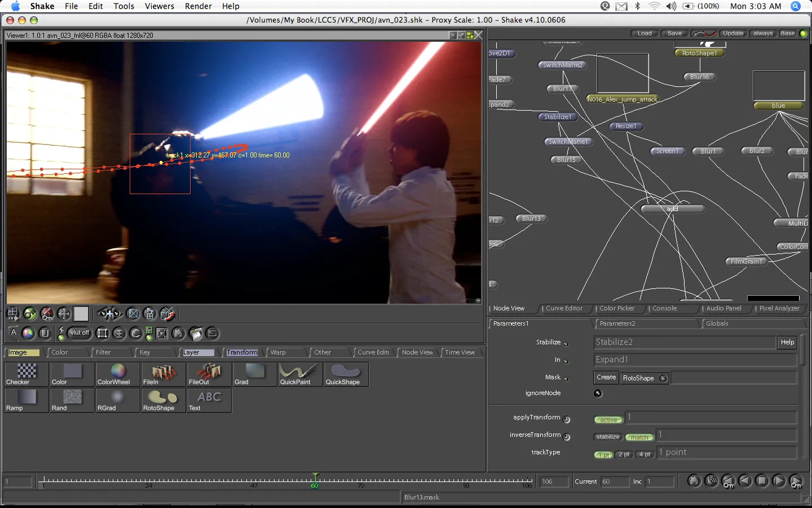
Task: Choose 1 pt trackType
Action: tap(604, 454)
